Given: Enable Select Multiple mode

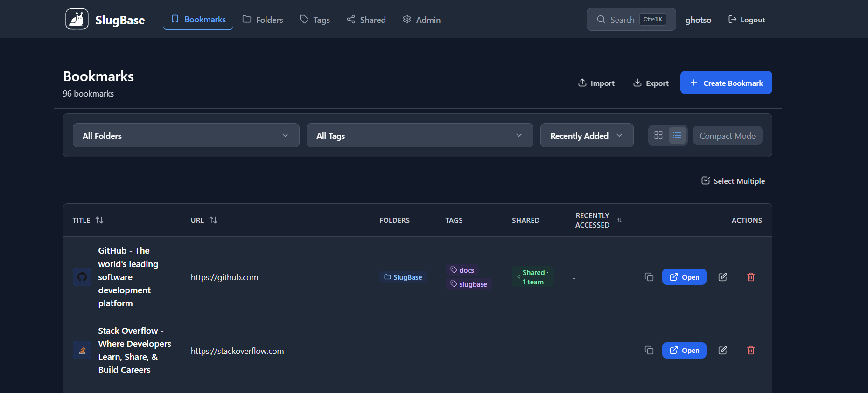Looking at the screenshot, I should click(733, 181).
